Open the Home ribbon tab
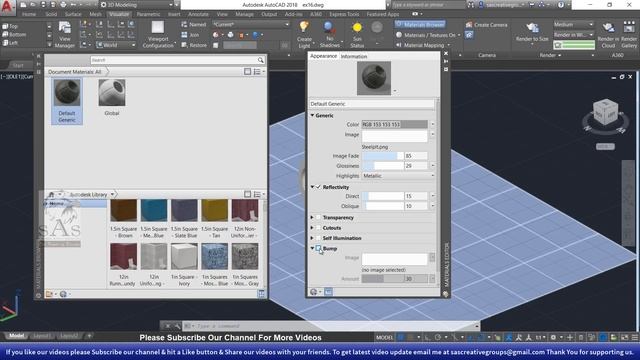 [29, 14]
